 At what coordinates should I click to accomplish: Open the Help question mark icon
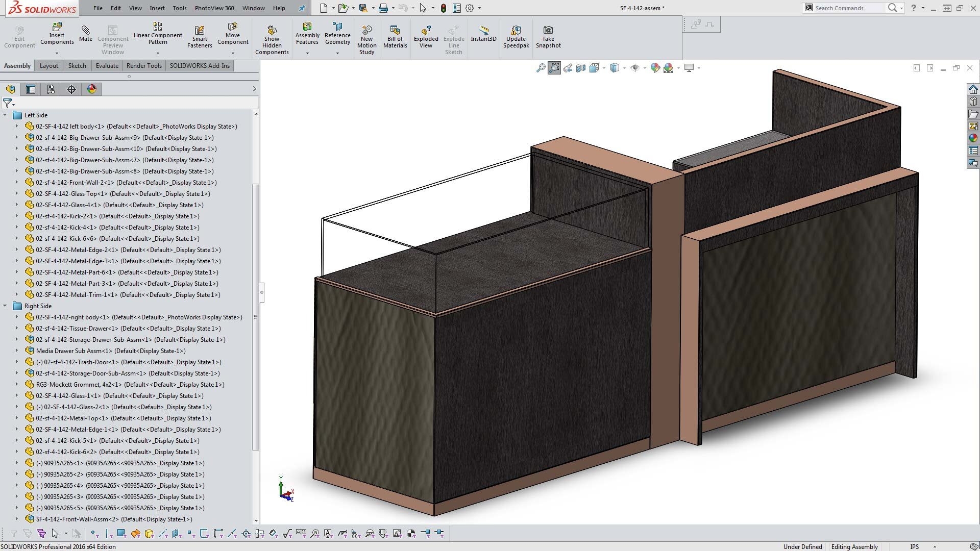[914, 8]
